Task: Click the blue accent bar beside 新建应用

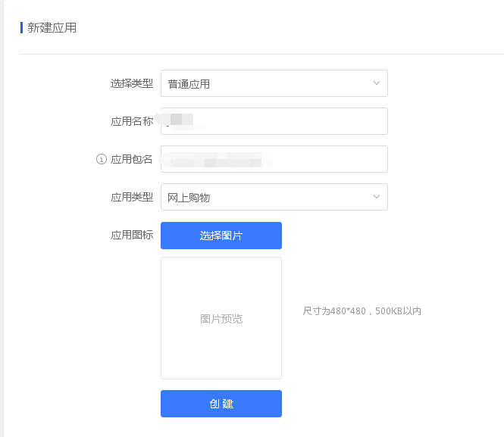Action: click(21, 27)
